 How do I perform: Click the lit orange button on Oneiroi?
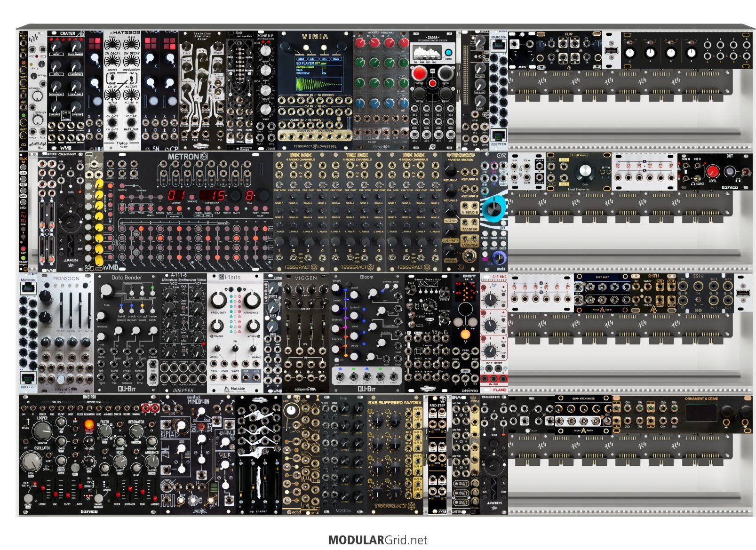click(x=88, y=425)
